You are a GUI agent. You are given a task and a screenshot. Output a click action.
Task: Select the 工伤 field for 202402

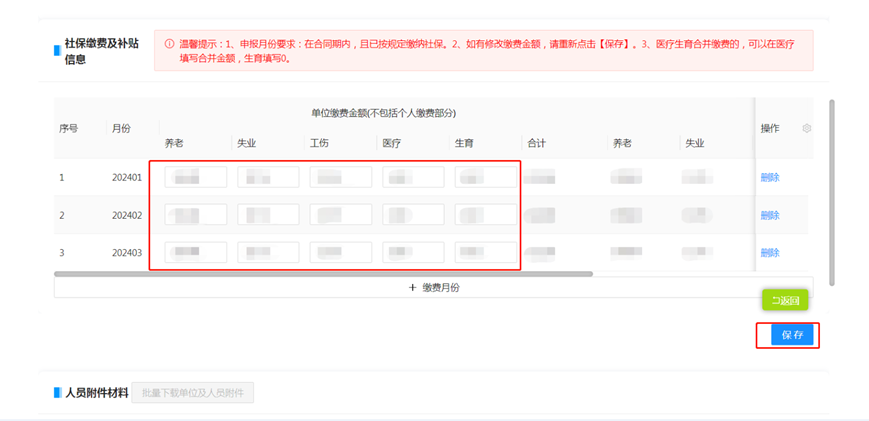[x=341, y=215]
